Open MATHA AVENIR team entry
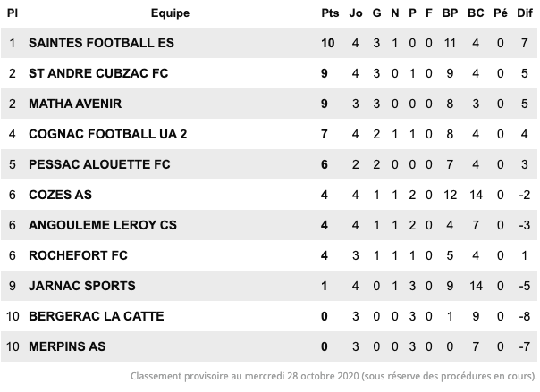This screenshot has width=540, height=392. 75,104
